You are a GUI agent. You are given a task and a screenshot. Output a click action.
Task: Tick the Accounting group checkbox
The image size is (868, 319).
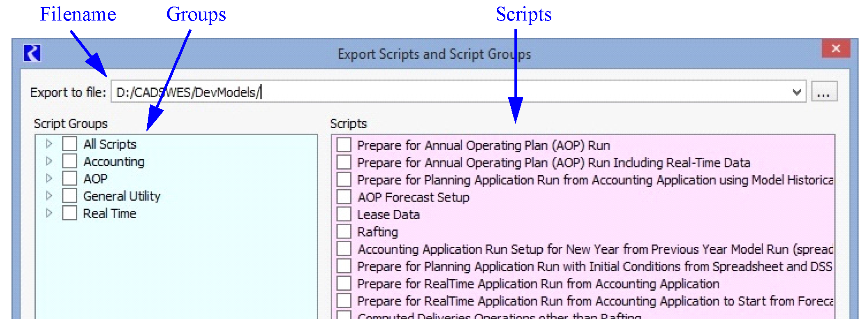(x=70, y=161)
